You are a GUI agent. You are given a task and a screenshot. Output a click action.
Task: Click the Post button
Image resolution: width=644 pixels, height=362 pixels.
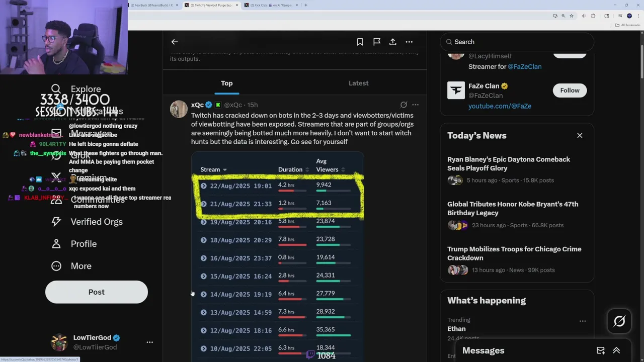tap(97, 292)
